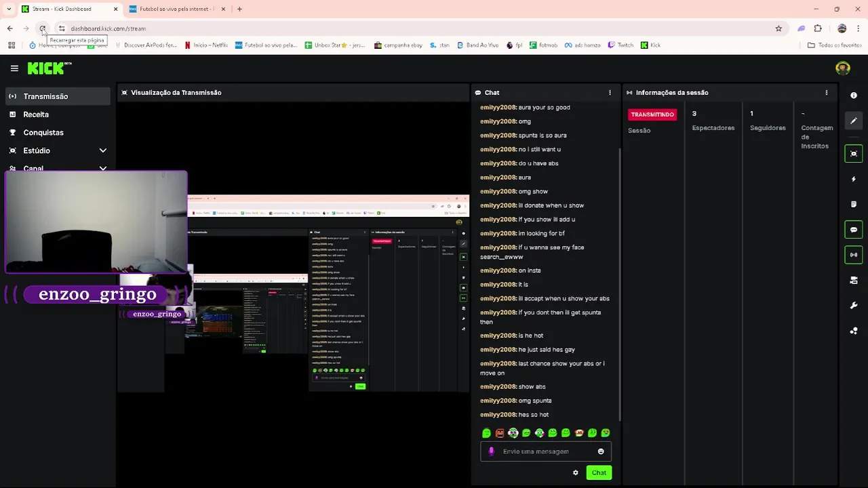Open Chat panel options menu
This screenshot has height=488, width=868.
pos(610,92)
